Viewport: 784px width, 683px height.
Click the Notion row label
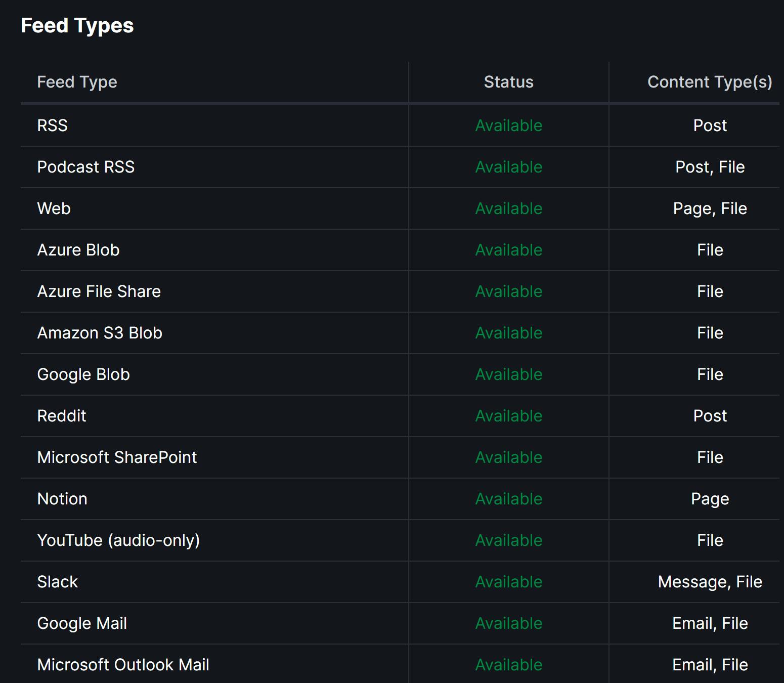coord(62,499)
